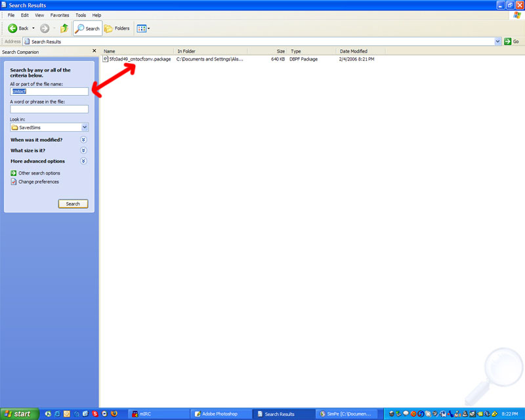The height and width of the screenshot is (420, 525).
Task: Open the Folders pane
Action: [x=117, y=28]
